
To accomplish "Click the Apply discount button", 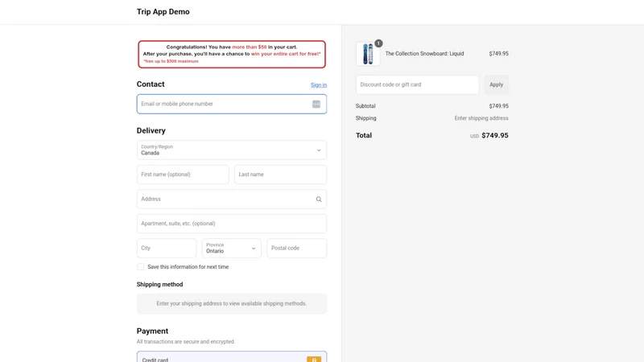I will 496,84.
